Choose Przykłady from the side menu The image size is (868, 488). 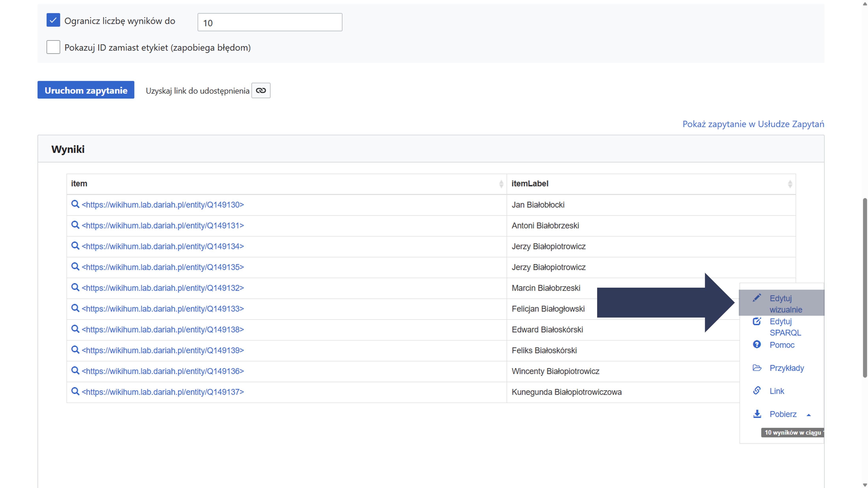click(787, 368)
